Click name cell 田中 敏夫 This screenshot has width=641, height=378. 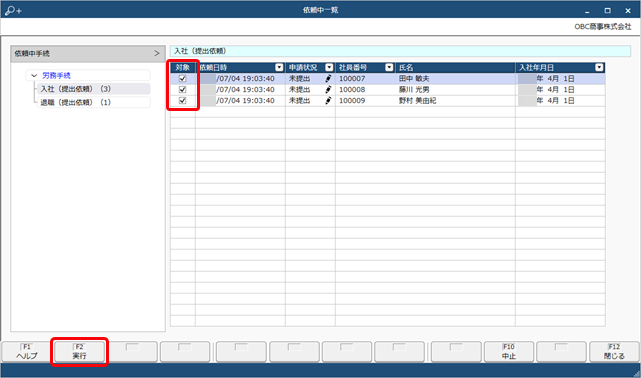click(455, 78)
